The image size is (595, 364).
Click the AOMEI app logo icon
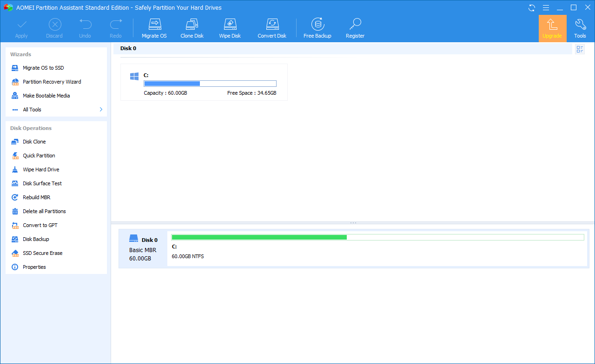8,7
